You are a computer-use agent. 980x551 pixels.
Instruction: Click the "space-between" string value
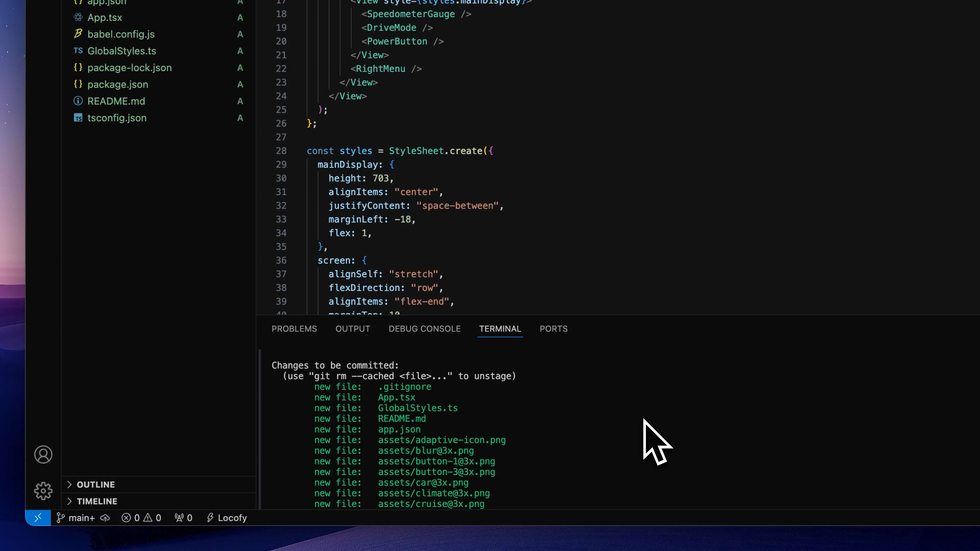pyautogui.click(x=457, y=206)
